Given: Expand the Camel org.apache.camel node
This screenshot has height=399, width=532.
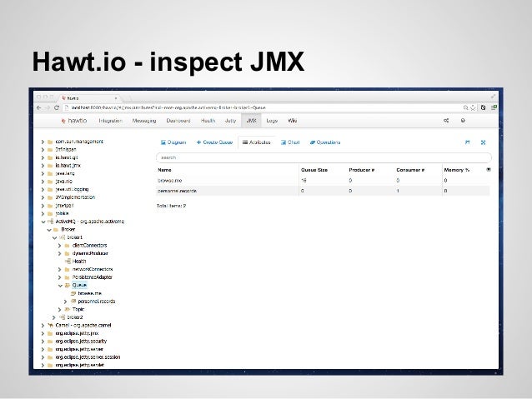Looking at the screenshot, I should [43, 325].
